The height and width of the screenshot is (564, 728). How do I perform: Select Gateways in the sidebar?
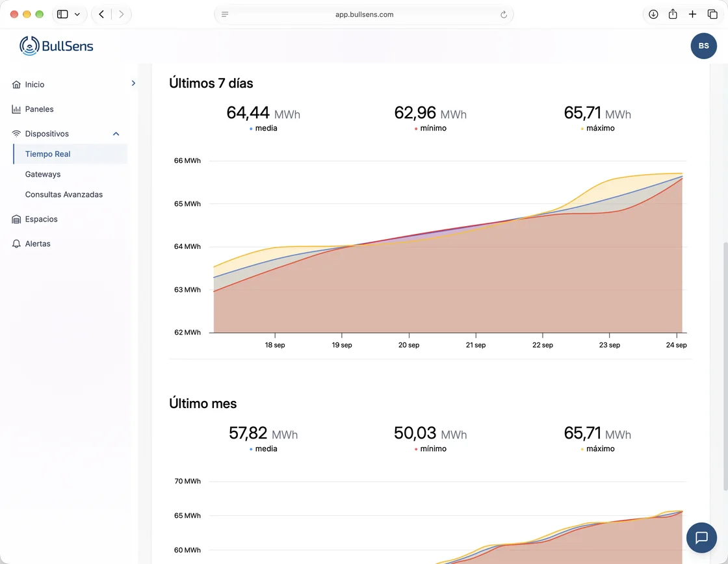43,174
